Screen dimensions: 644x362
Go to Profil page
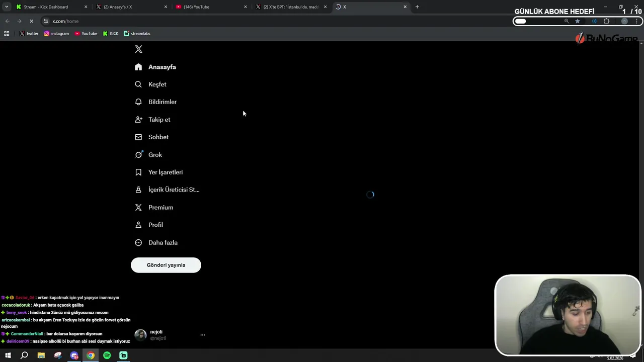(149, 225)
